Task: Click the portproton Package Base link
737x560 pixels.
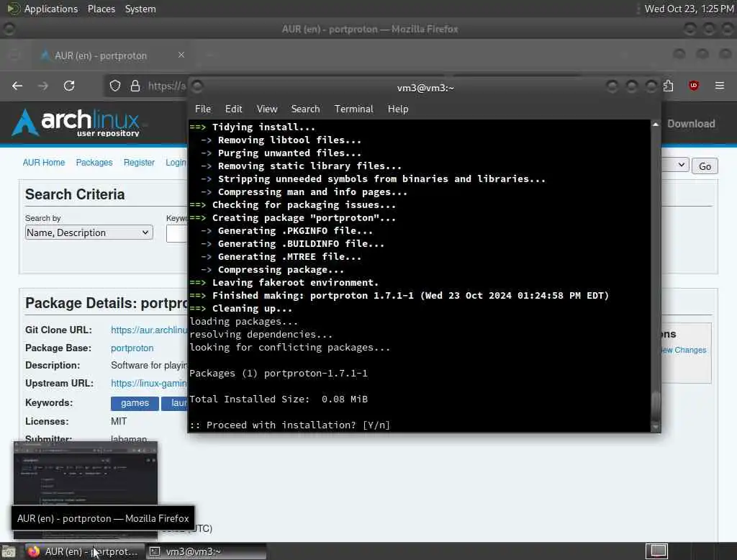Action: pos(132,348)
